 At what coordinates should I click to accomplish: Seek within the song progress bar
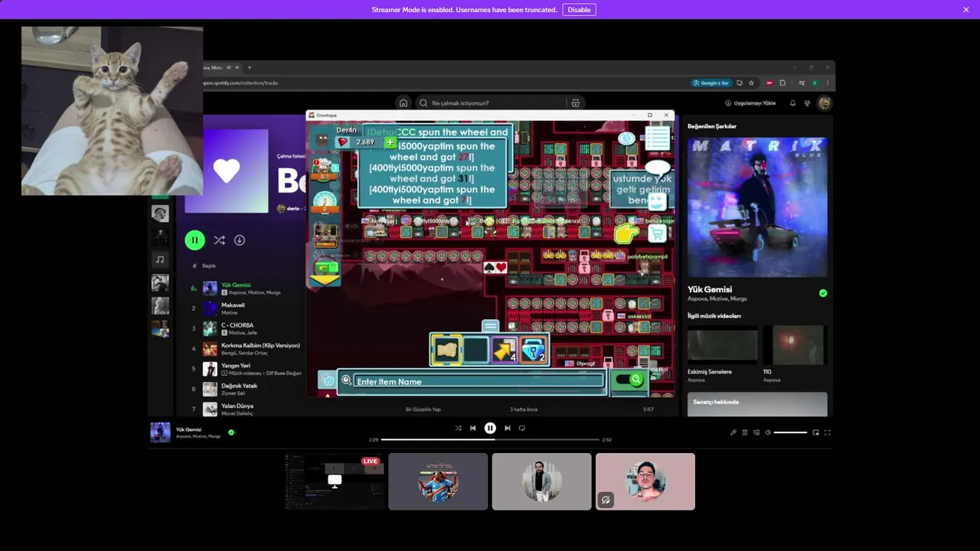(490, 440)
